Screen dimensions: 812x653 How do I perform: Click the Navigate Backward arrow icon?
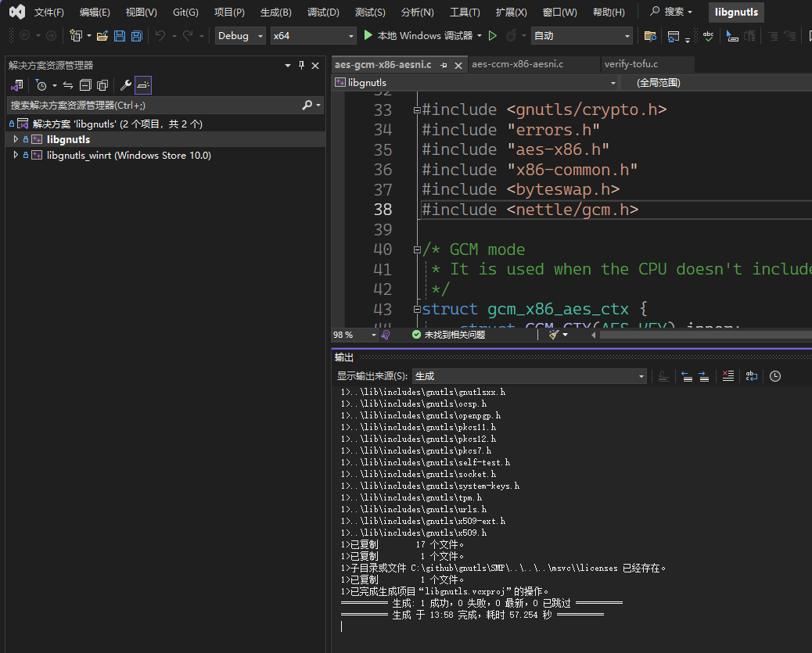point(25,36)
